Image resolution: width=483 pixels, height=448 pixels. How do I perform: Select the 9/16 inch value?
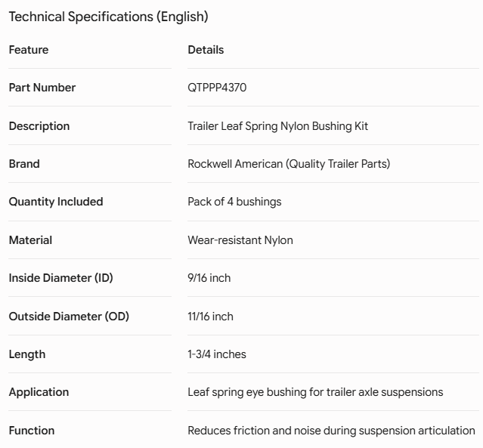[x=209, y=278]
